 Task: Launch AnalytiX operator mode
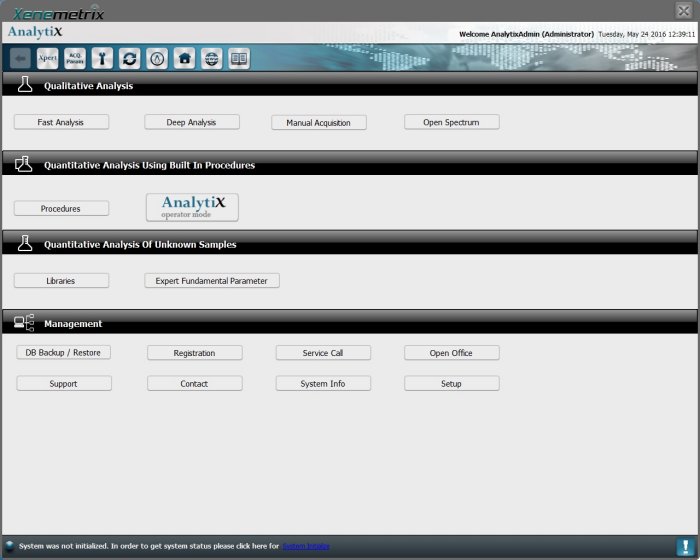point(193,207)
